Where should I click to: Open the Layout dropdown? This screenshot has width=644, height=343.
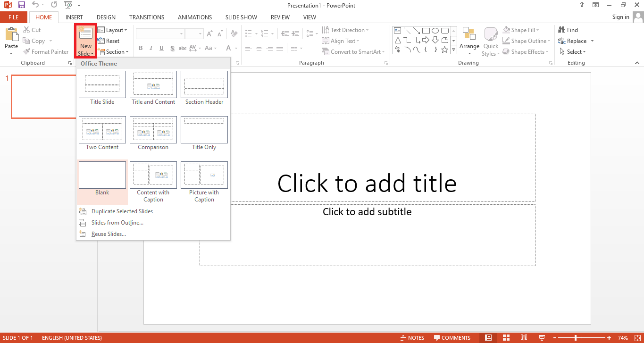(113, 30)
